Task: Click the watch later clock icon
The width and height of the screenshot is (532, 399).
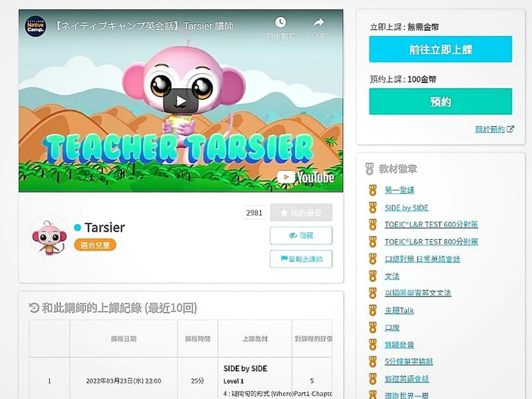Action: pyautogui.click(x=280, y=23)
